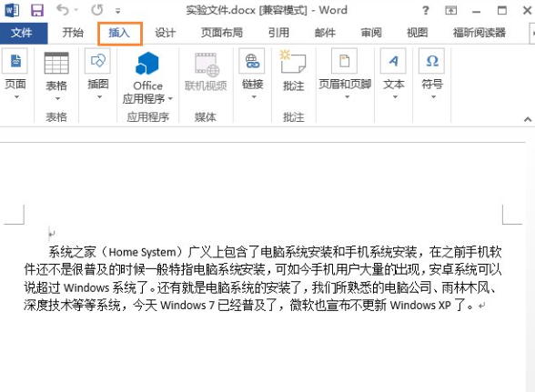Open Word Help question mark icon
Image resolution: width=535 pixels, height=392 pixels.
click(426, 11)
